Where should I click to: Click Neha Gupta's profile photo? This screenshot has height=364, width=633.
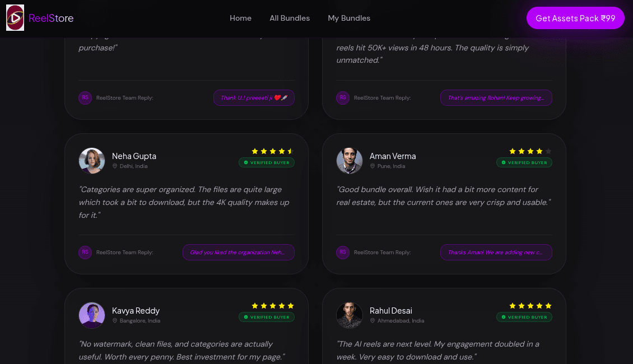coord(92,161)
